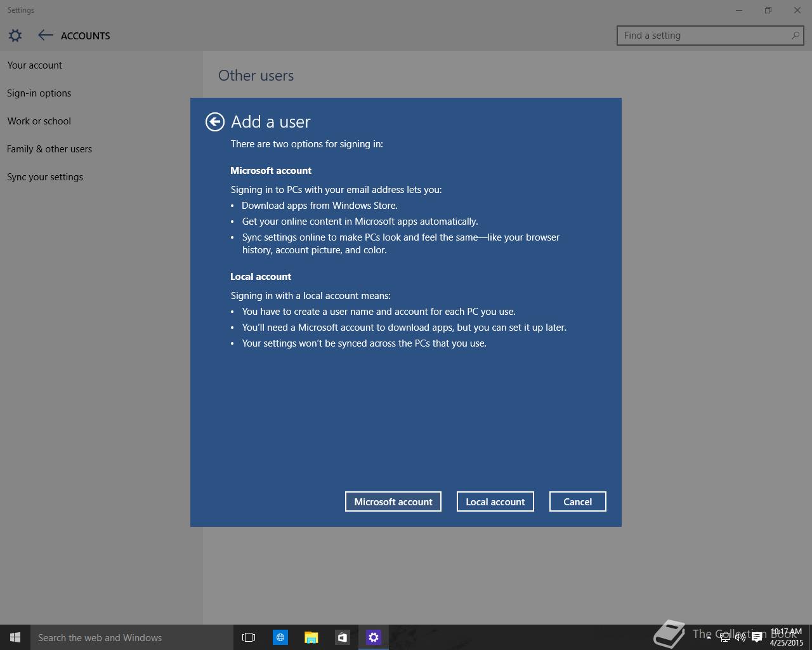Click the Find a setting search box
The height and width of the screenshot is (650, 812).
710,36
